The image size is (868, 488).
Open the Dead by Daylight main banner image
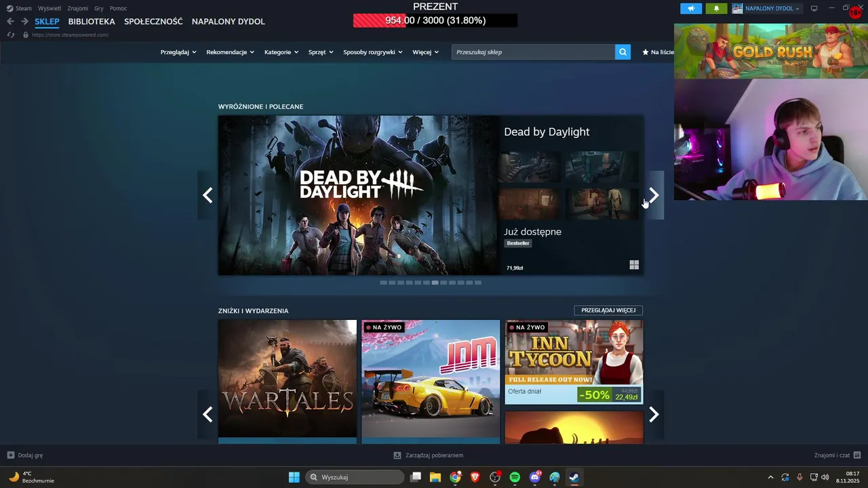(358, 195)
